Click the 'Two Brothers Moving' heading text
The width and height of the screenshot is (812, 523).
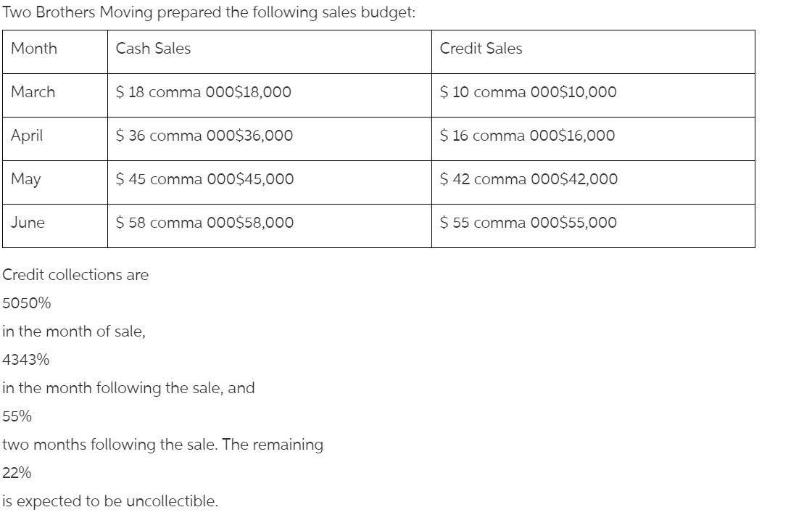coord(77,12)
